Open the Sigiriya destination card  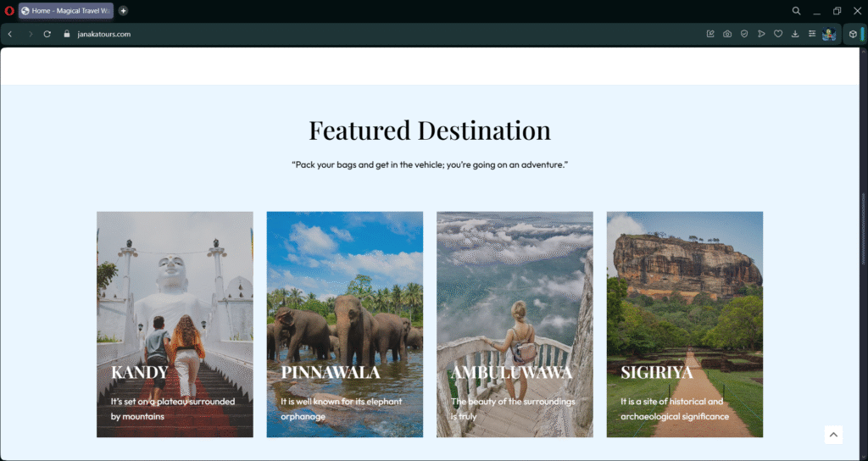[685, 325]
